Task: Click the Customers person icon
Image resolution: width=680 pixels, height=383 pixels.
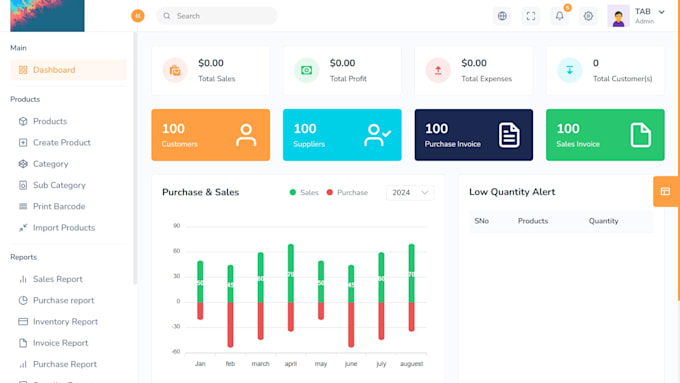Action: pos(246,135)
